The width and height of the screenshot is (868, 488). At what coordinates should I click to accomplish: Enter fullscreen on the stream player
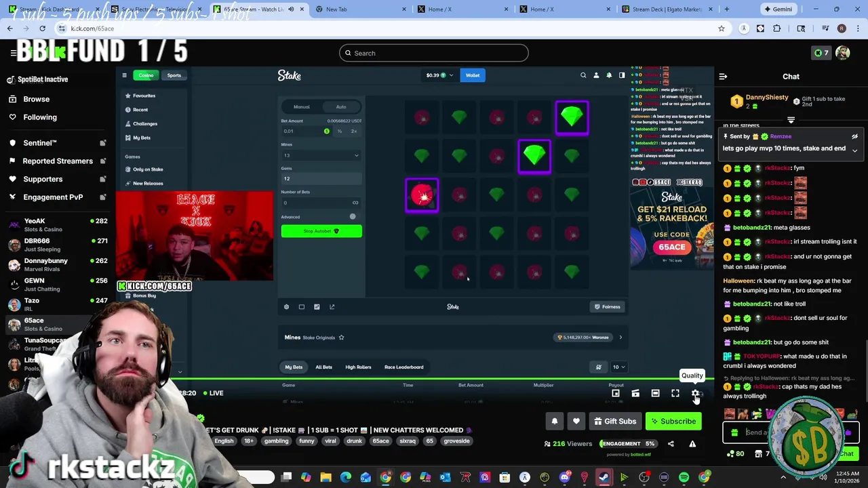pos(675,393)
